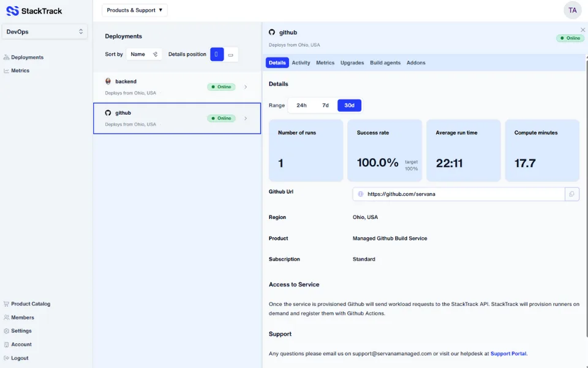Image resolution: width=588 pixels, height=368 pixels.
Task: Visit the Support Portal link
Action: [x=508, y=353]
